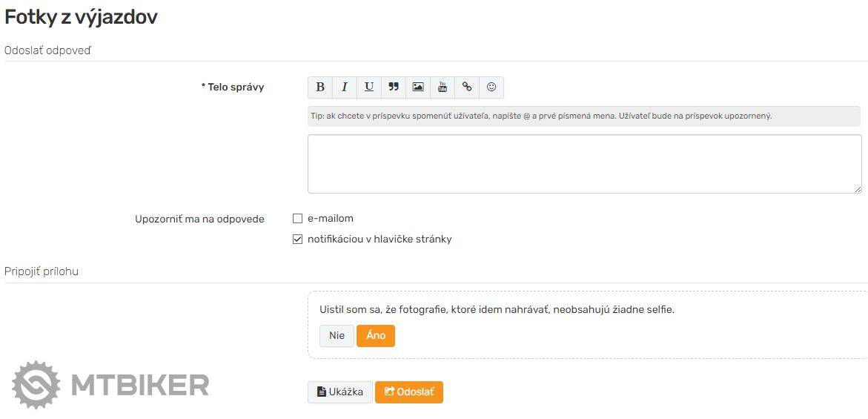Toggle bold formatting in the editor
This screenshot has width=868, height=419.
[320, 88]
